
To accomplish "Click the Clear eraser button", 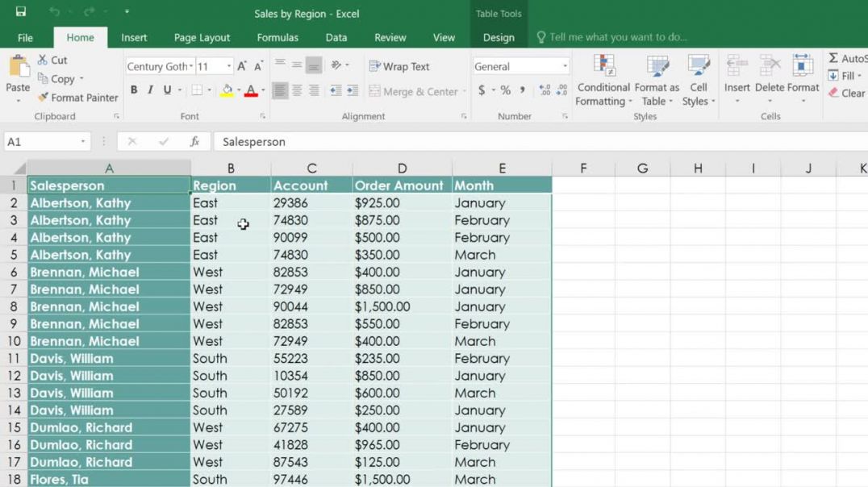I will click(847, 93).
